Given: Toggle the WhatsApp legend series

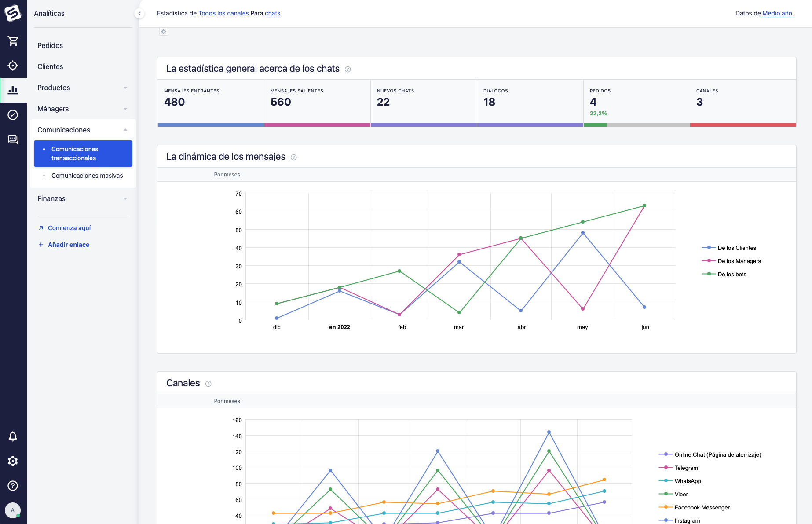Looking at the screenshot, I should [688, 481].
